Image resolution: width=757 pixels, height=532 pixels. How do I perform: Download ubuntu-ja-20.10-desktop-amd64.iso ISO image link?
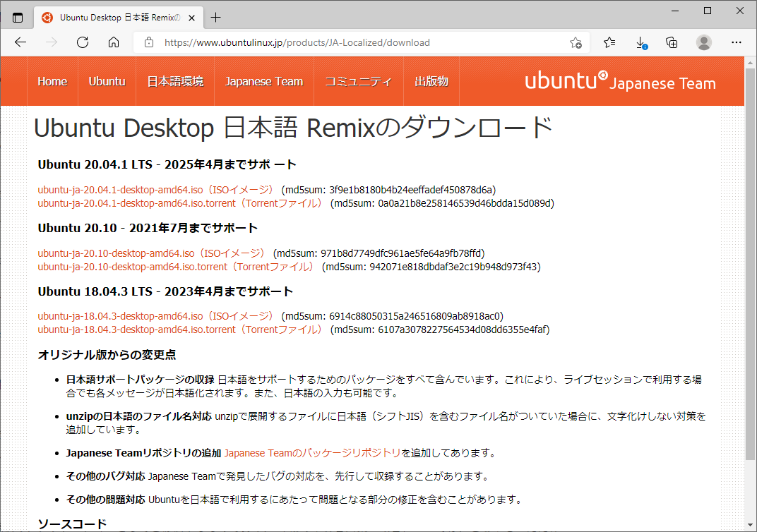click(152, 253)
